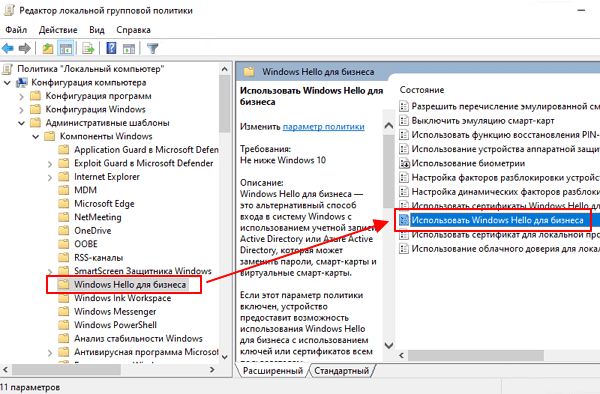
Task: Click the description pane scroll down arrow
Action: pyautogui.click(x=388, y=345)
